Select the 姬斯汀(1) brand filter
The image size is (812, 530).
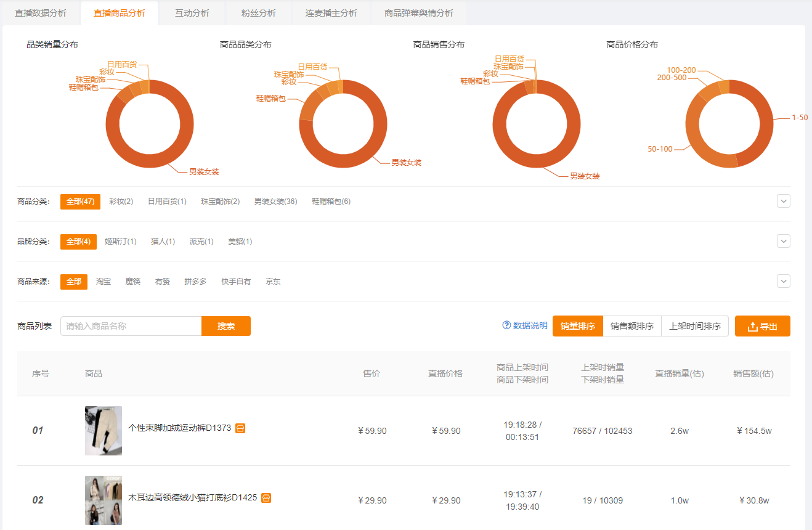point(121,241)
